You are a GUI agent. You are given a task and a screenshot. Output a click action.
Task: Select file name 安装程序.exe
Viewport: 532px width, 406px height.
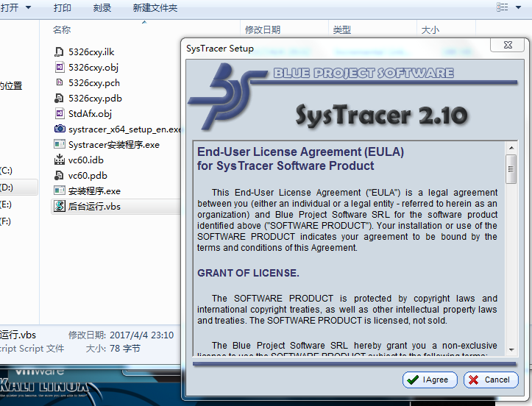click(x=94, y=191)
